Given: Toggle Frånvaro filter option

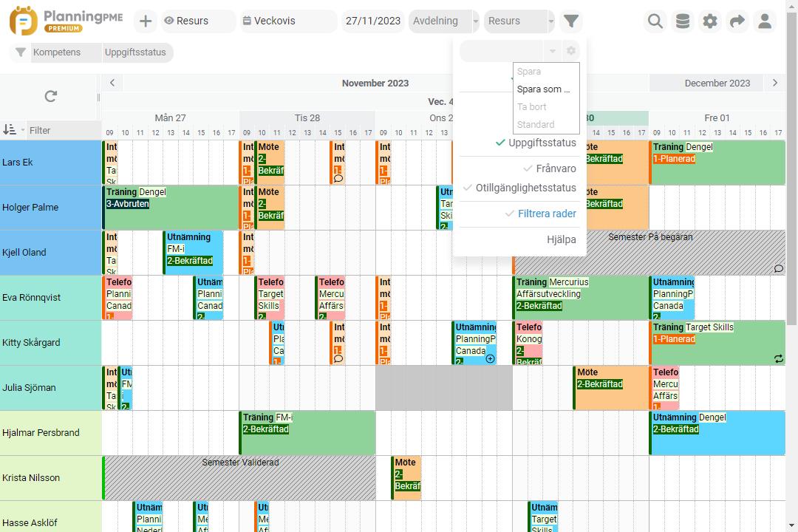Looking at the screenshot, I should coord(550,168).
